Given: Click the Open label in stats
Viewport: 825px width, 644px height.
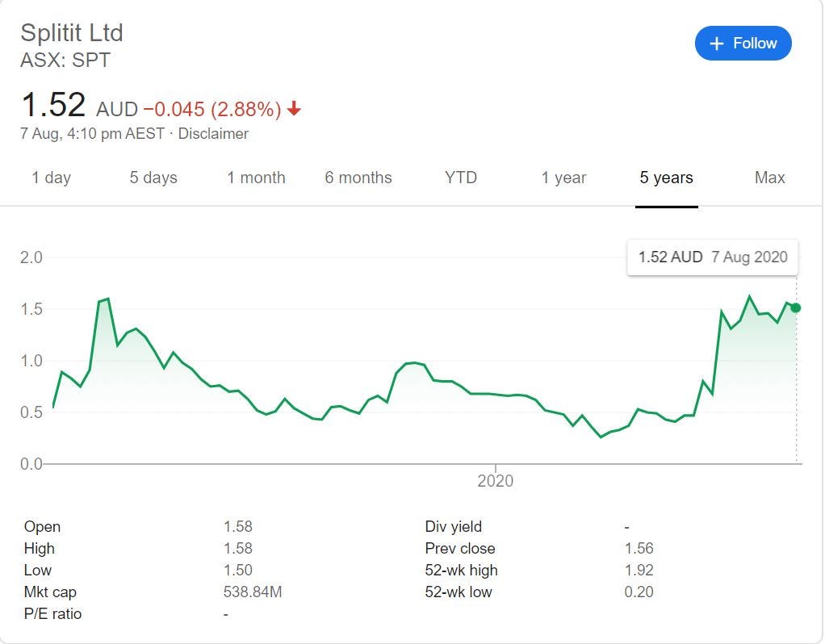Looking at the screenshot, I should pyautogui.click(x=42, y=527).
